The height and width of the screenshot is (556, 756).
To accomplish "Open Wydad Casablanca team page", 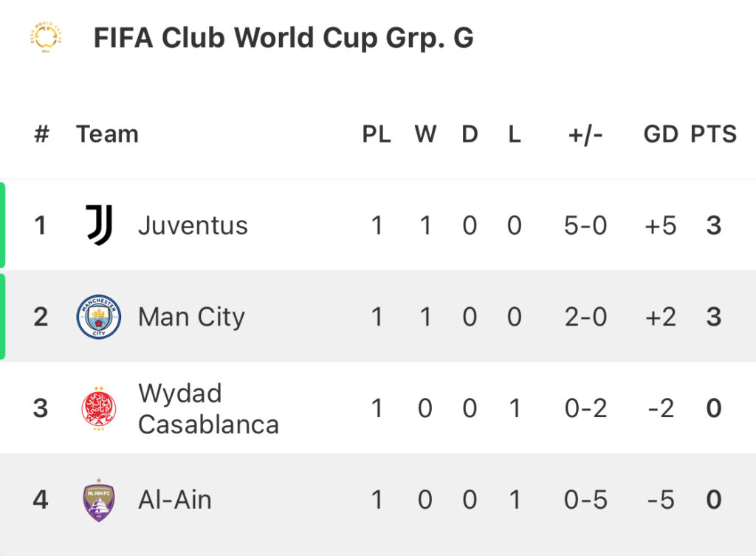I will (x=208, y=408).
